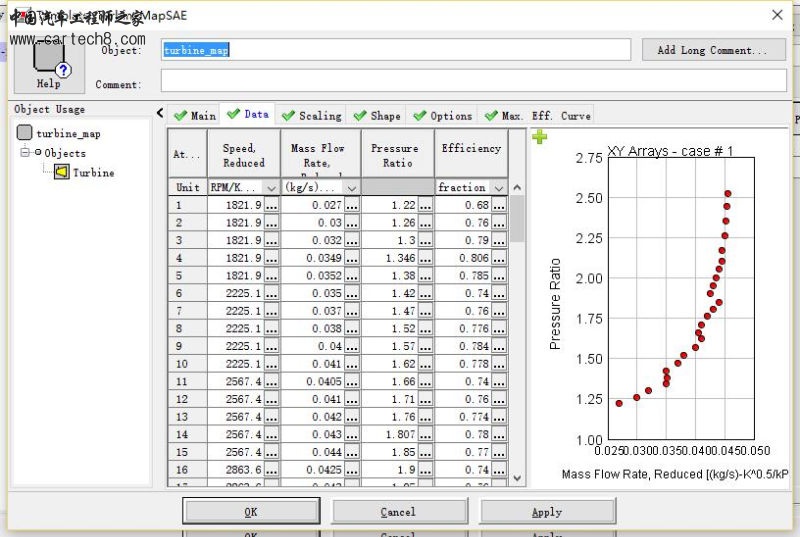The width and height of the screenshot is (800, 537).
Task: Open ellipsis button for pressure ratio 1.22
Action: [x=426, y=205]
